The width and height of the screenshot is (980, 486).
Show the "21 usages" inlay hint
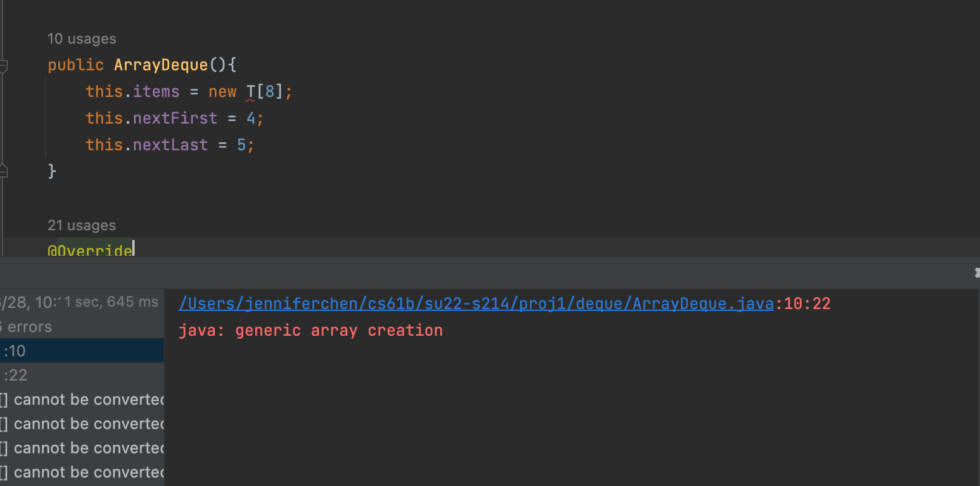point(82,225)
